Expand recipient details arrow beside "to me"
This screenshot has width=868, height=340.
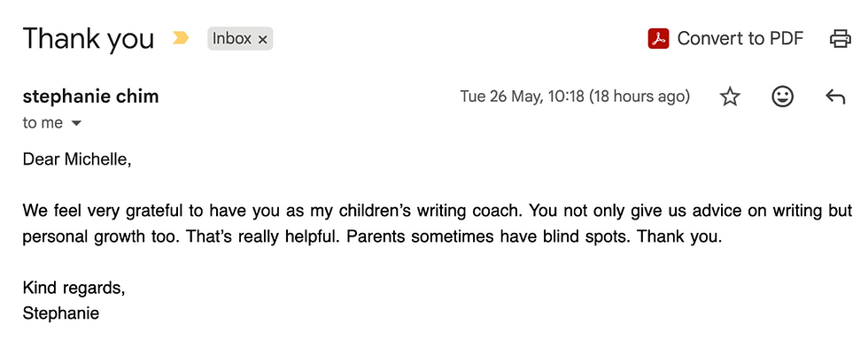click(x=76, y=123)
